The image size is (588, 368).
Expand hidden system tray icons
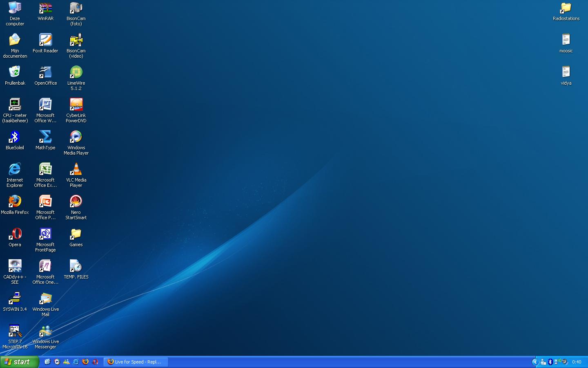[x=535, y=362]
